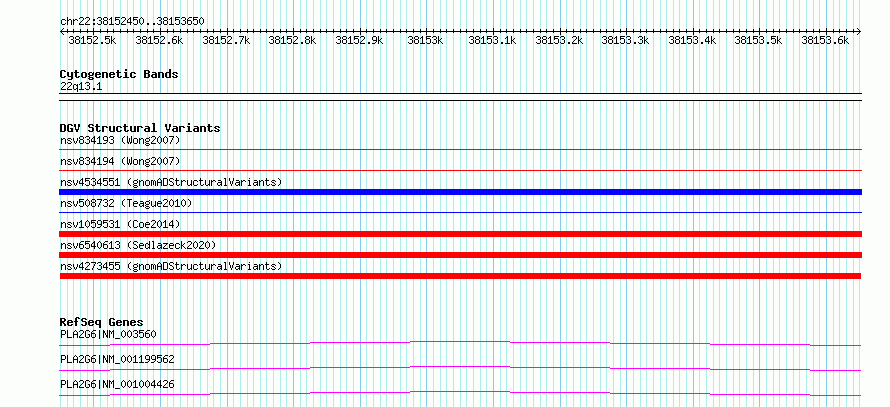Click the 38152.7k ruler tick label
The image size is (890, 407).
[x=226, y=41]
